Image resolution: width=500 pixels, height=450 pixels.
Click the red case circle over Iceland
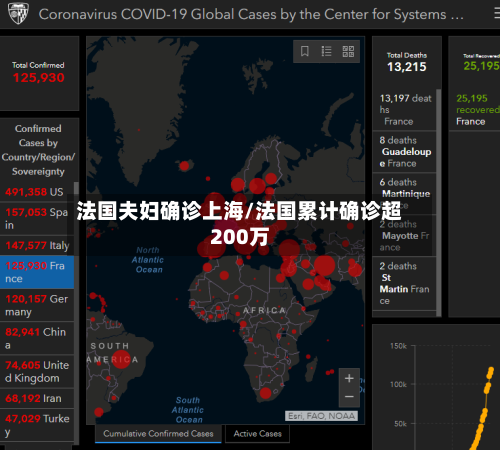(x=184, y=166)
